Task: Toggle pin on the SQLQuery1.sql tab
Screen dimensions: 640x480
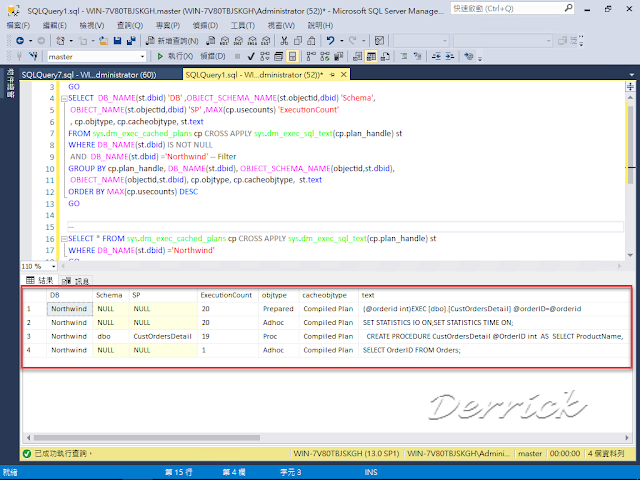Action: click(x=332, y=74)
